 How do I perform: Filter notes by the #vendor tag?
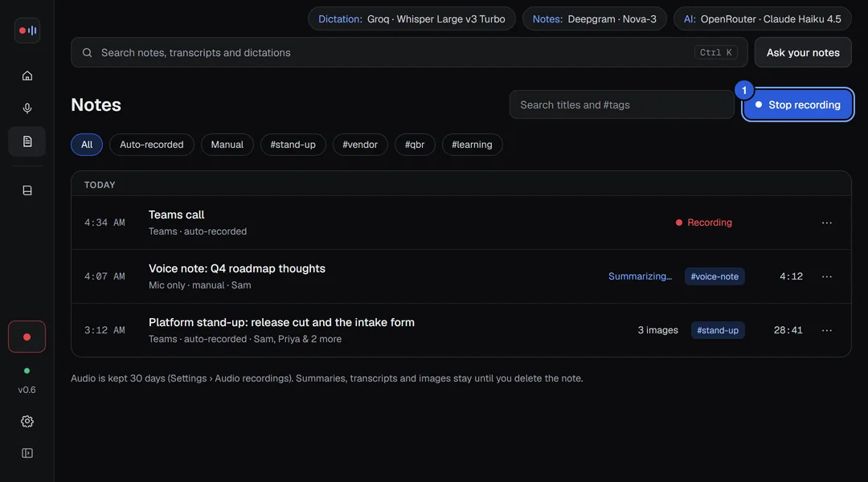(360, 145)
